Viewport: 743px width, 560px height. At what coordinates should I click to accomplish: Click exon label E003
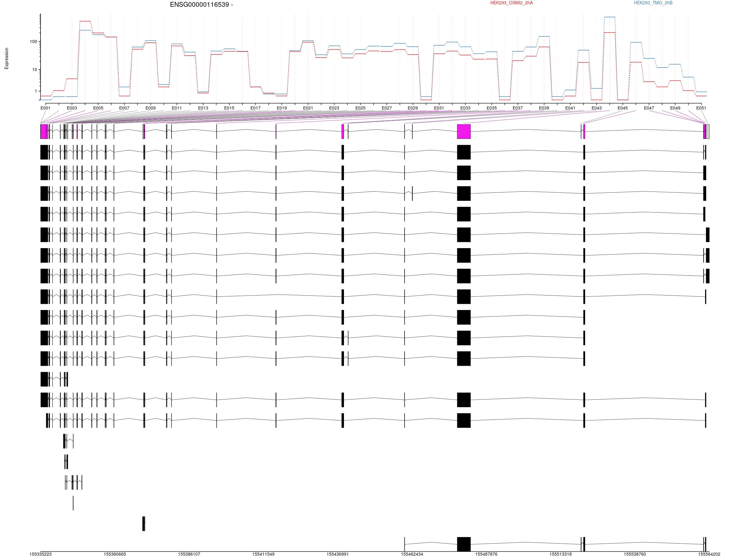tap(72, 108)
